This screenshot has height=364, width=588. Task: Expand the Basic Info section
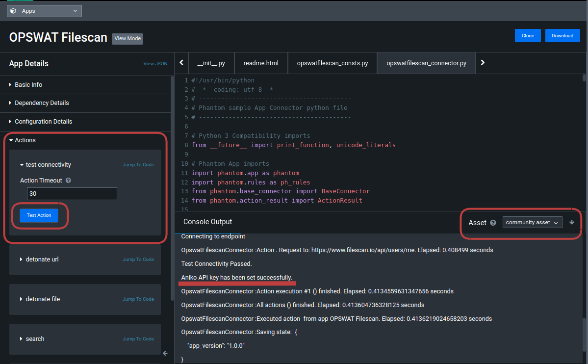point(28,85)
